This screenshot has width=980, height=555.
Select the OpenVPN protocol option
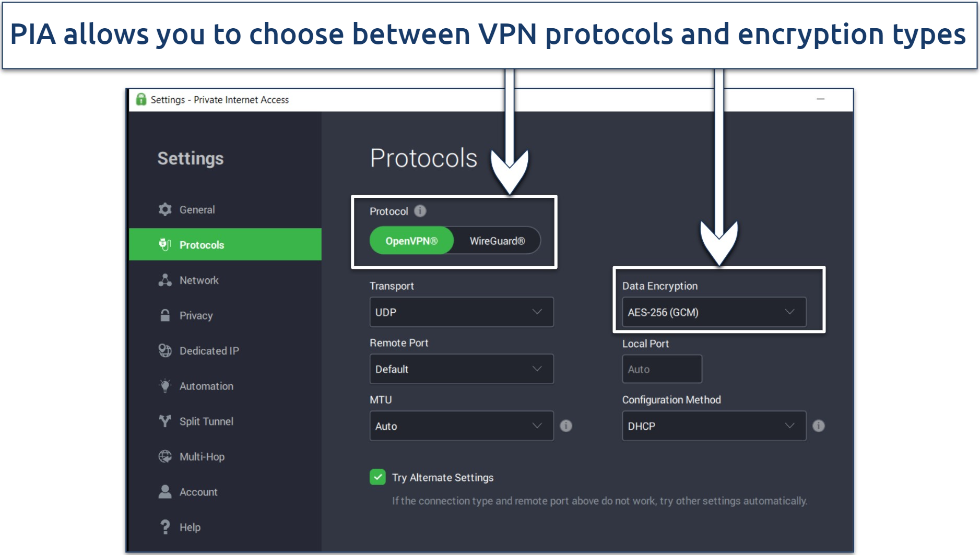[411, 241]
